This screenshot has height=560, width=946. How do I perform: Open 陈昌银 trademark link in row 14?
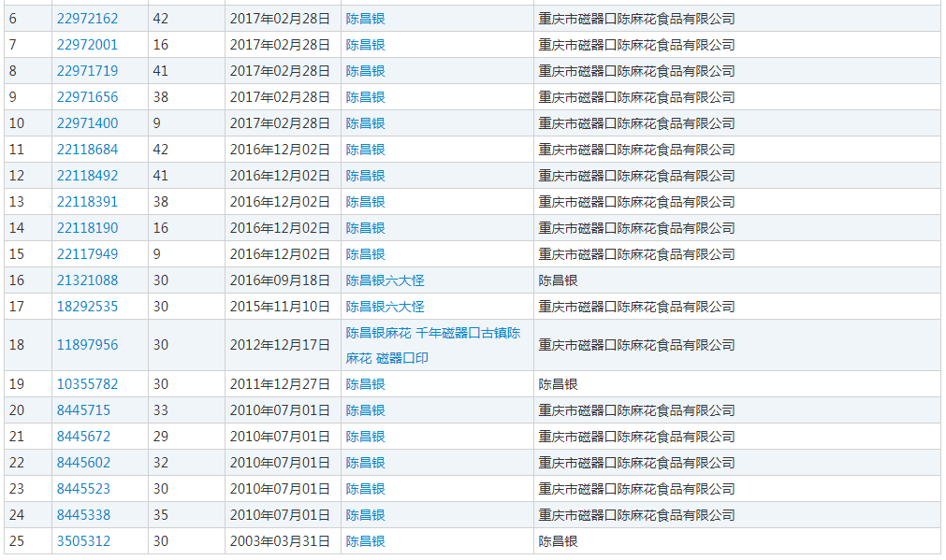click(x=366, y=228)
